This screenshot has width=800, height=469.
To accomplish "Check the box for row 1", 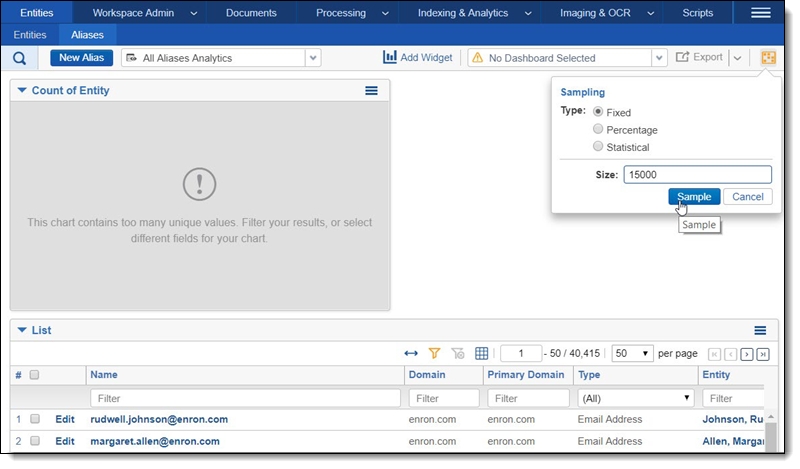I will click(x=35, y=419).
